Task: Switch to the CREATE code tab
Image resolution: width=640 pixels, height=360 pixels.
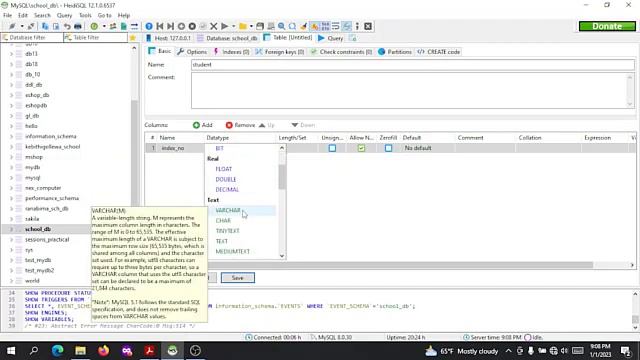Action: coord(439,52)
